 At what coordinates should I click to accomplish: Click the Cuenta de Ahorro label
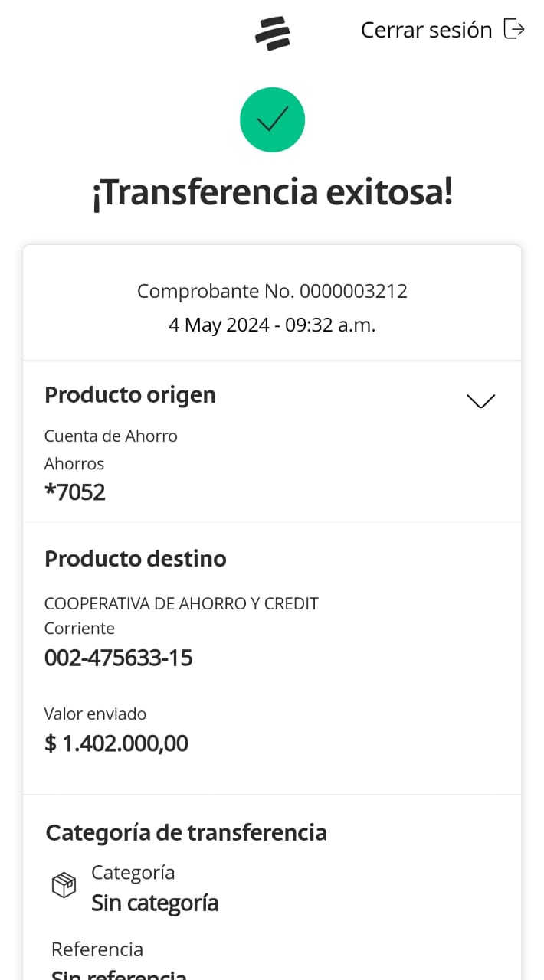click(x=111, y=436)
